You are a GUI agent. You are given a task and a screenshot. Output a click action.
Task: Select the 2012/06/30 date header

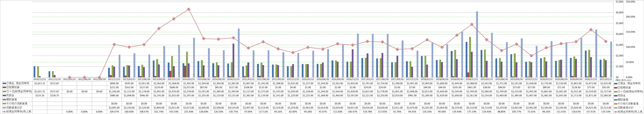point(84,79)
